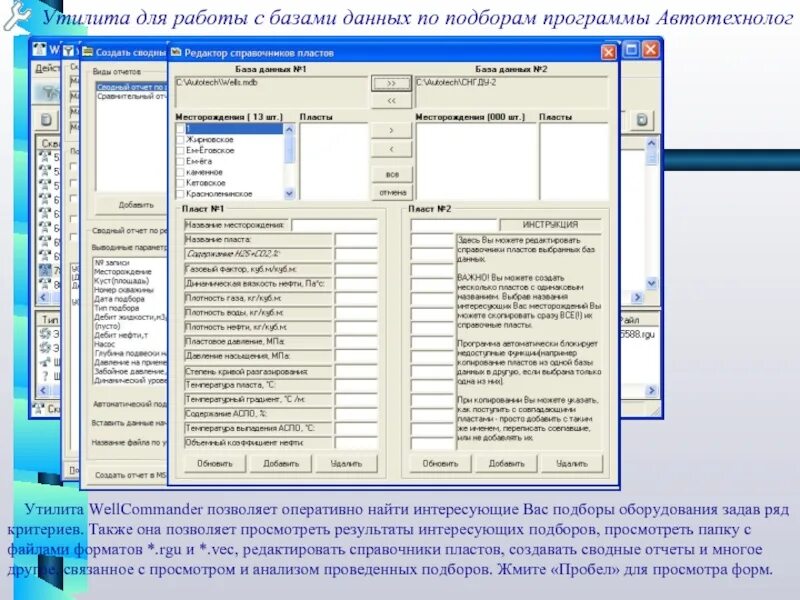Select Жирновское in the fields list

coord(210,139)
